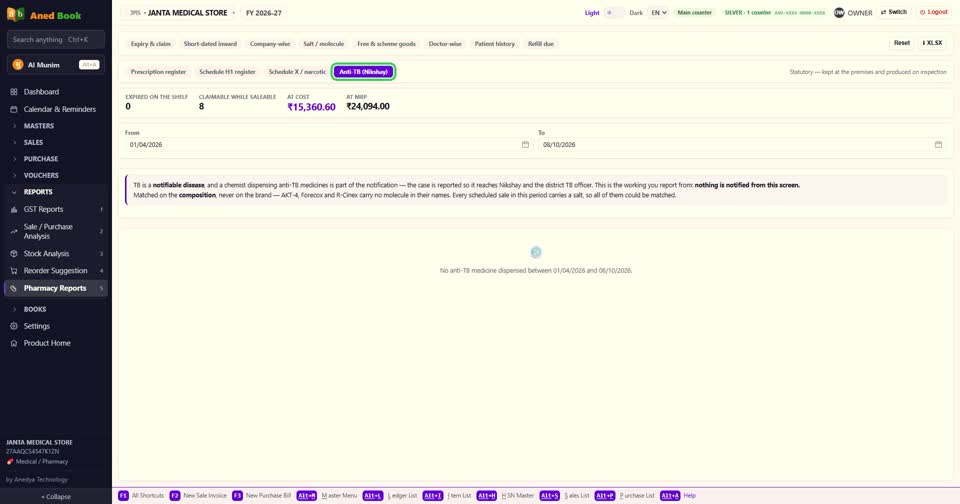Image resolution: width=960 pixels, height=504 pixels.
Task: Switch to the Salt / molecule tab
Action: click(x=323, y=43)
